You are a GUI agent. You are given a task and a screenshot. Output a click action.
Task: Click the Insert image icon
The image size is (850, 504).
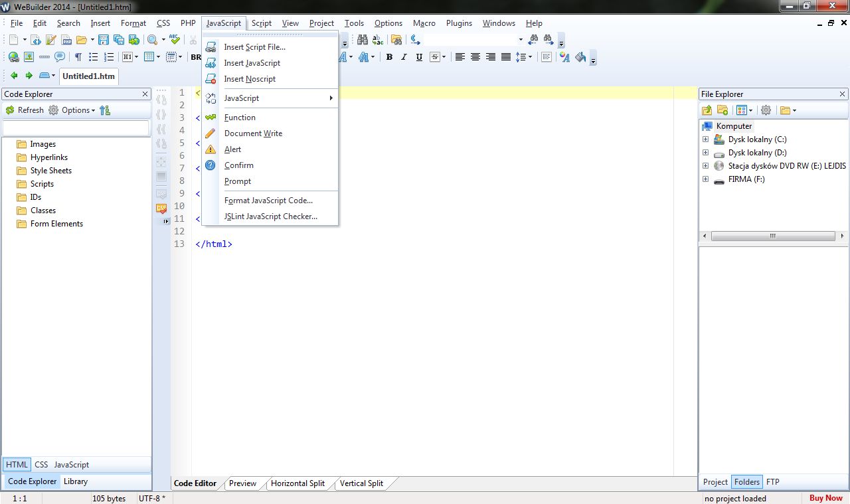29,57
